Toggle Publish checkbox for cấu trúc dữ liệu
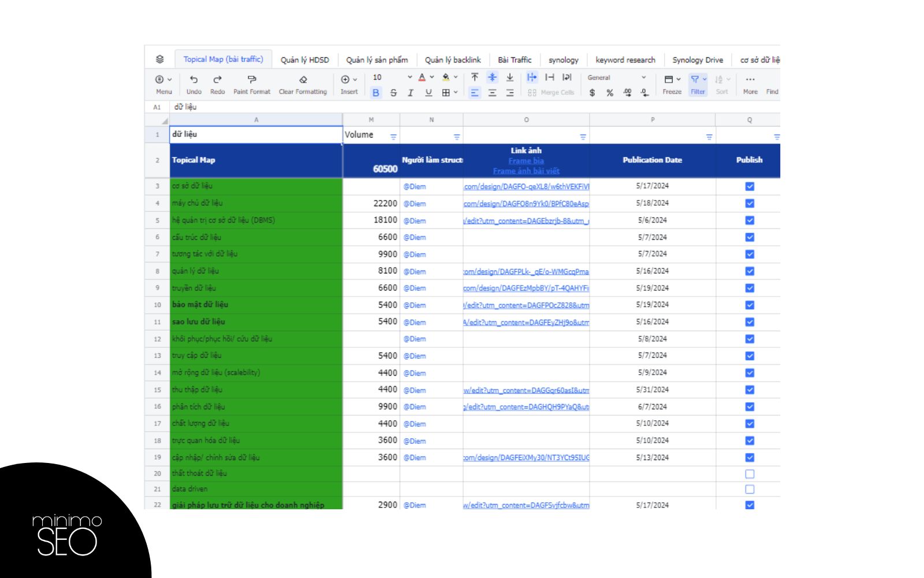This screenshot has width=924, height=578. (750, 237)
